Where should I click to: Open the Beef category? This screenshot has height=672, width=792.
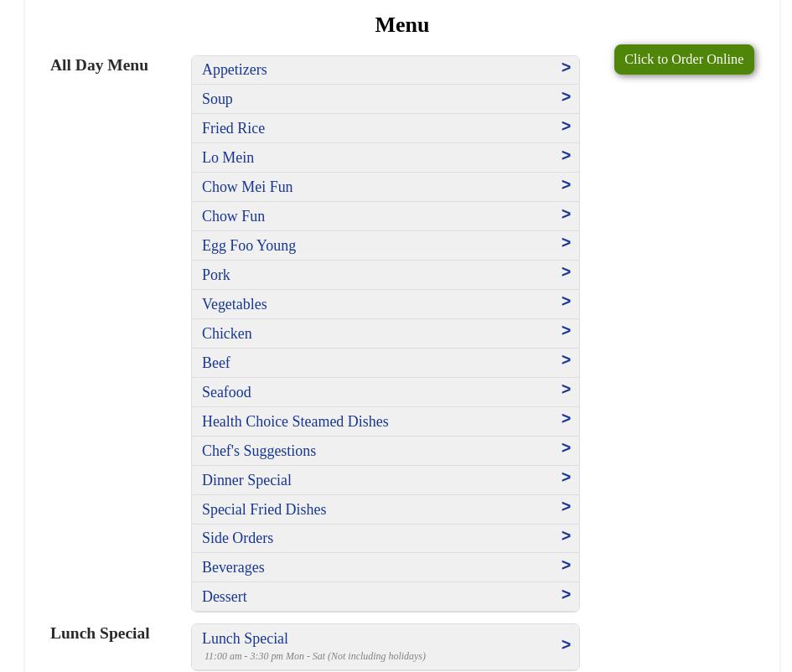coord(216,363)
